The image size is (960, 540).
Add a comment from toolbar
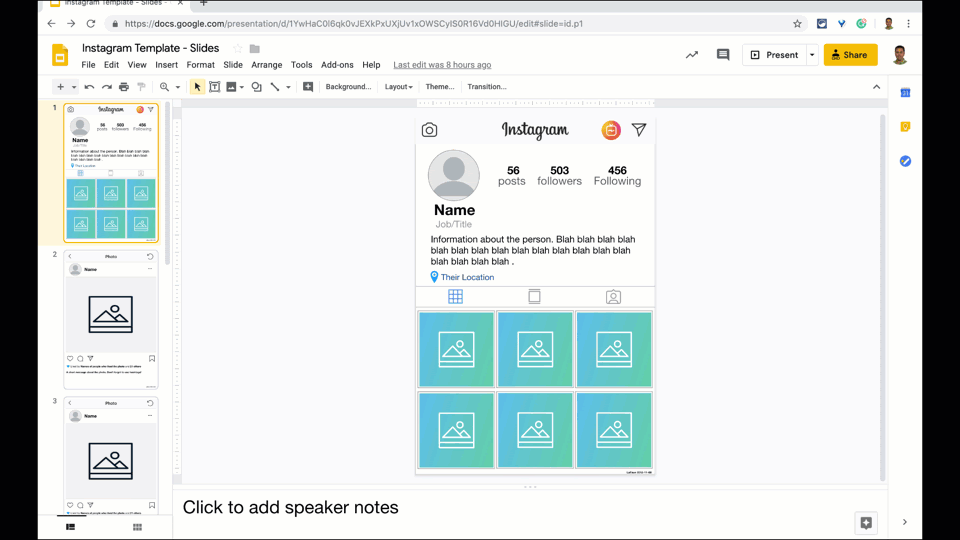308,87
